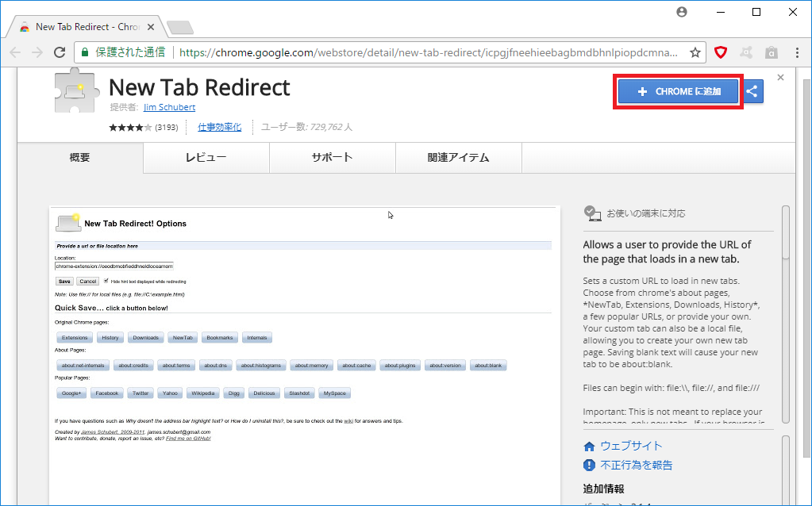Close the New Tab Redirect browser tab
The image size is (812, 506).
[x=151, y=27]
